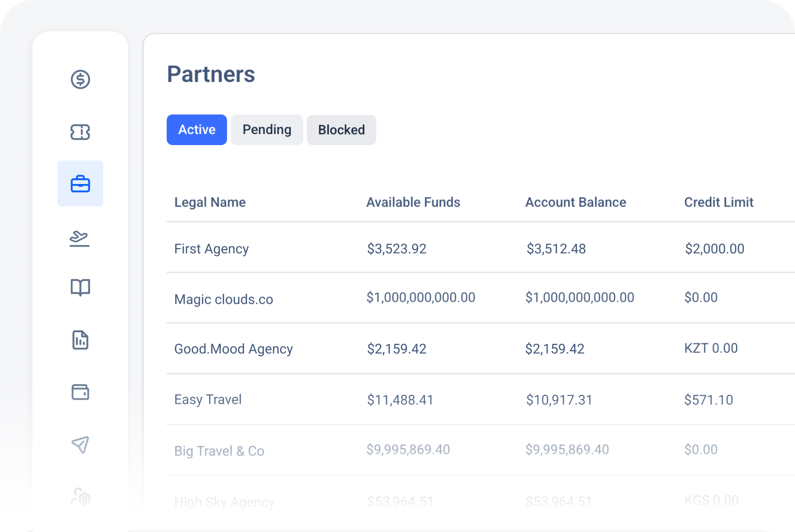Switch to the Active tab
The image size is (795, 532).
pyautogui.click(x=197, y=130)
